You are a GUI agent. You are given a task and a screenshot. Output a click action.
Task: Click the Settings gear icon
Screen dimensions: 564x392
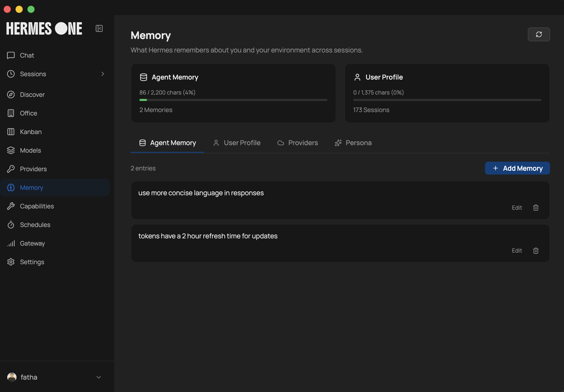pyautogui.click(x=11, y=262)
